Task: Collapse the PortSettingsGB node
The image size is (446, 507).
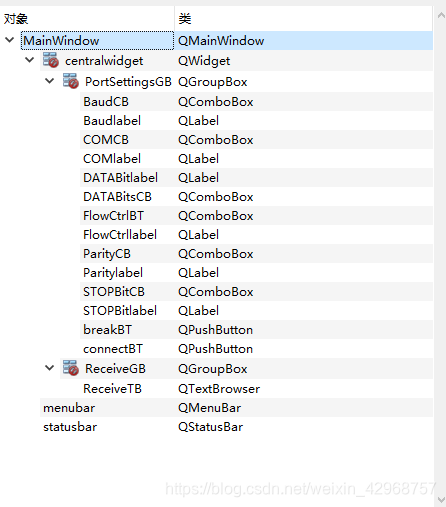Action: pyautogui.click(x=49, y=81)
